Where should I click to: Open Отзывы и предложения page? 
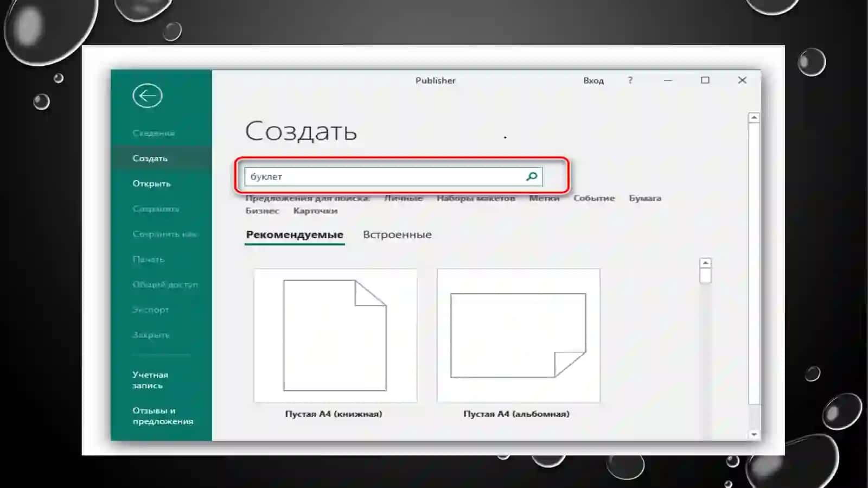(163, 416)
